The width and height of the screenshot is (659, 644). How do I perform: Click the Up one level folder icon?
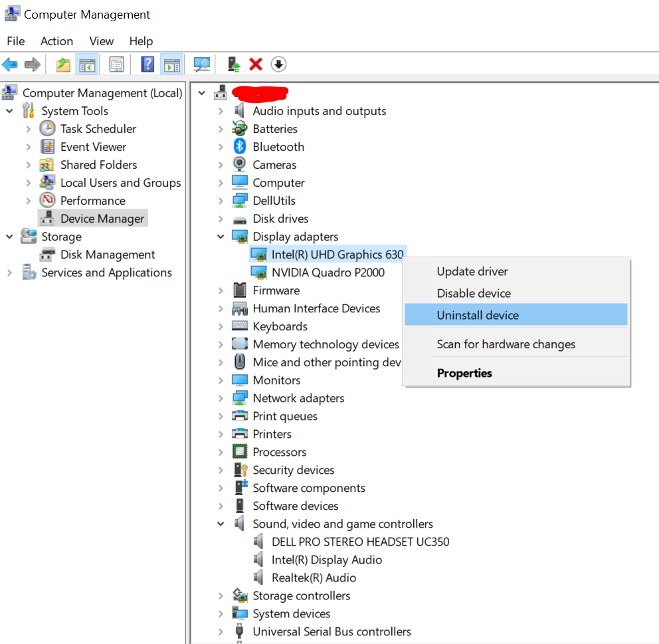click(x=63, y=64)
